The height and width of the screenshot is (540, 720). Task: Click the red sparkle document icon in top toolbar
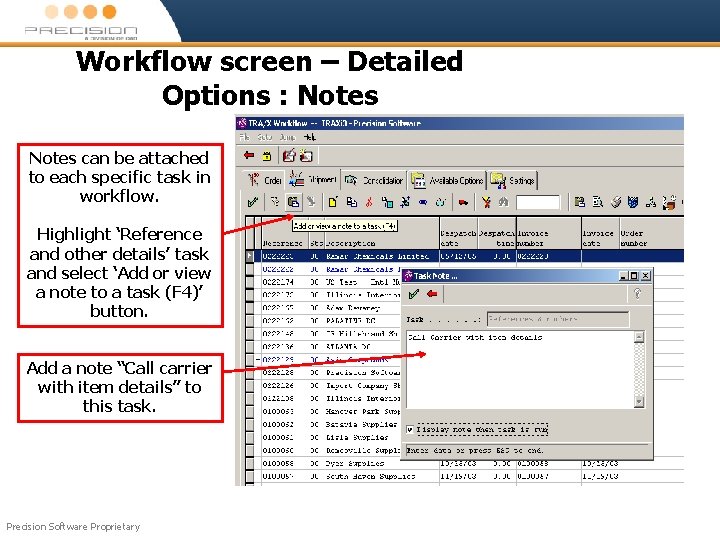[306, 156]
